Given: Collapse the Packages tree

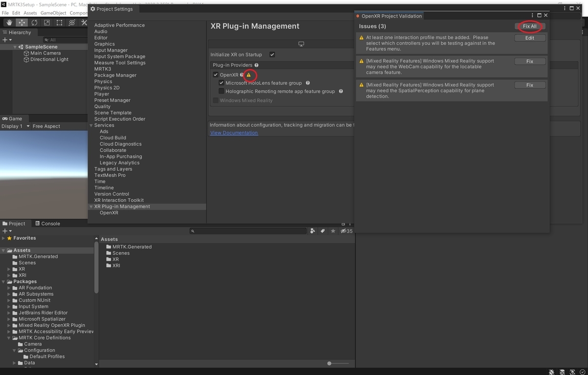Looking at the screenshot, I should tap(3, 282).
